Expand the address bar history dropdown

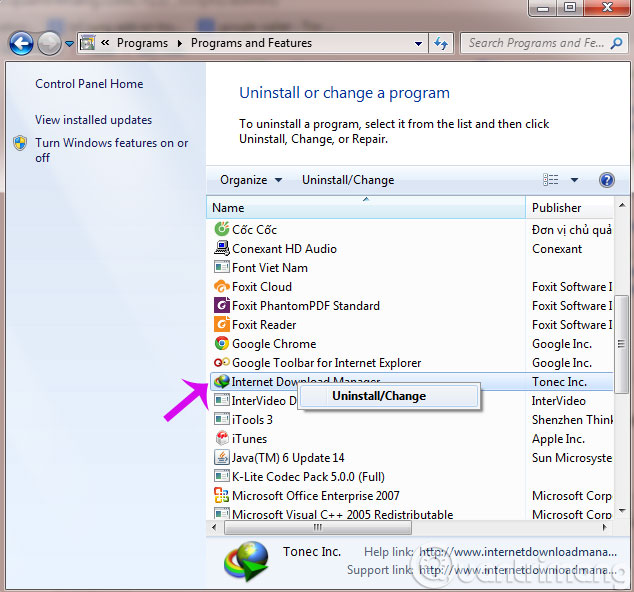coord(418,43)
